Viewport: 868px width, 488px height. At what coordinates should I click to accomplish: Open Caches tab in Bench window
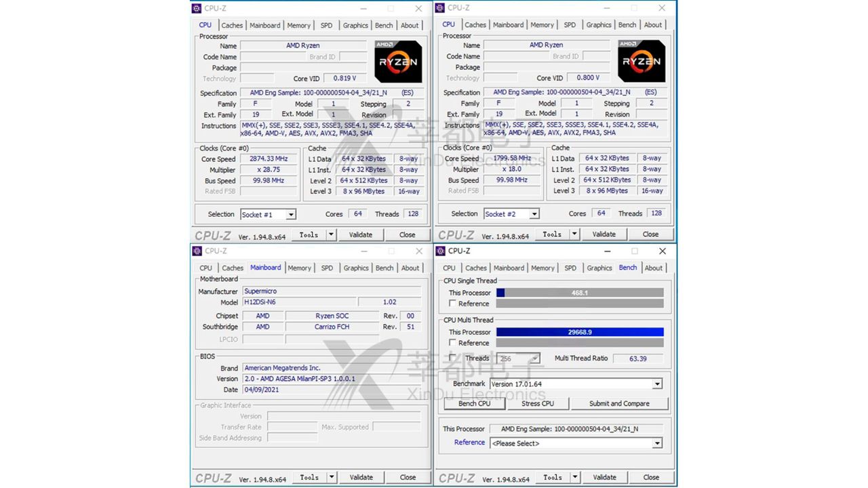476,268
